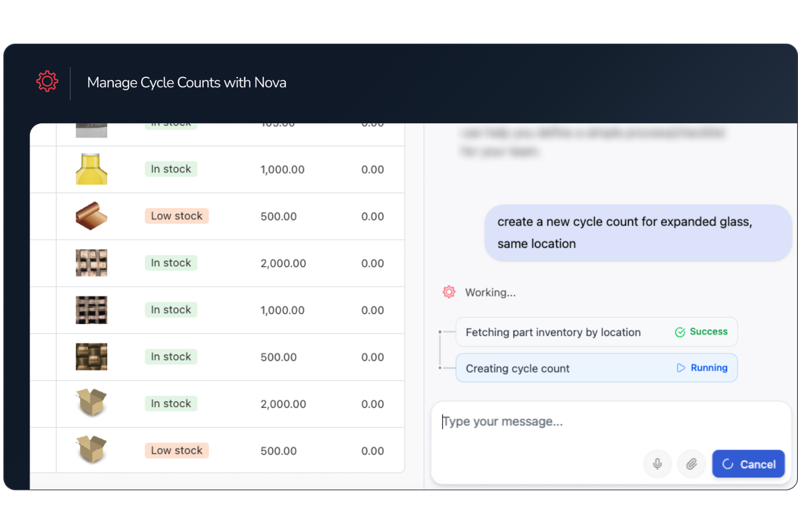Click the open cardboard box thumbnail

pyautogui.click(x=91, y=403)
